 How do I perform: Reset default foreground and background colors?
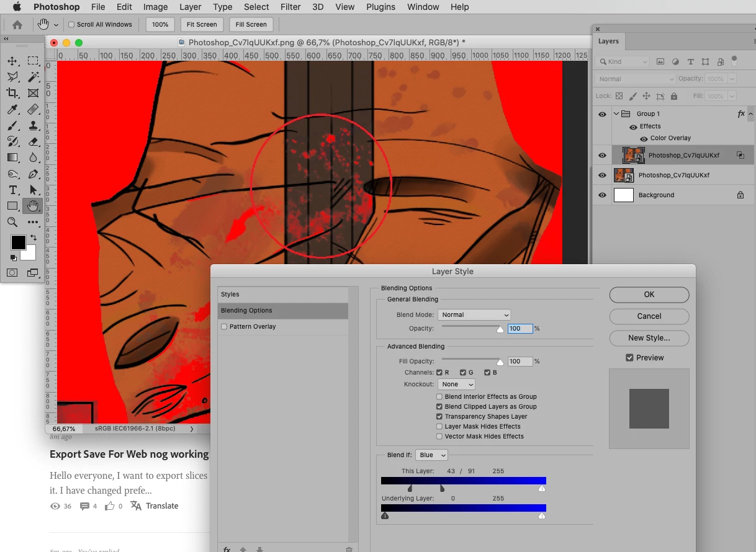[x=13, y=257]
